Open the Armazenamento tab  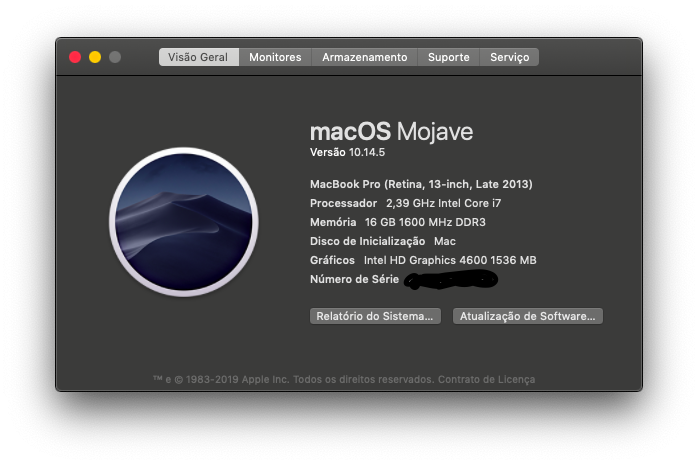pos(365,57)
